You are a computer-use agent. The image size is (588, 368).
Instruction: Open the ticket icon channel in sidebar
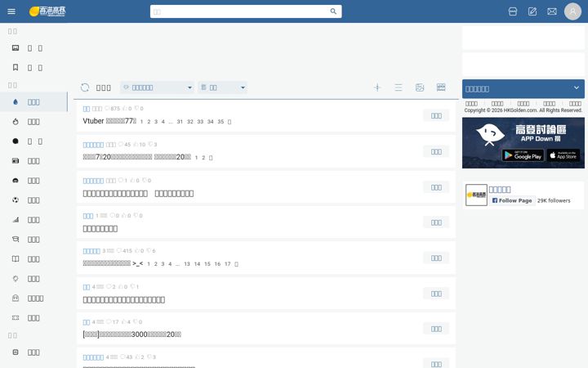pyautogui.click(x=33, y=317)
